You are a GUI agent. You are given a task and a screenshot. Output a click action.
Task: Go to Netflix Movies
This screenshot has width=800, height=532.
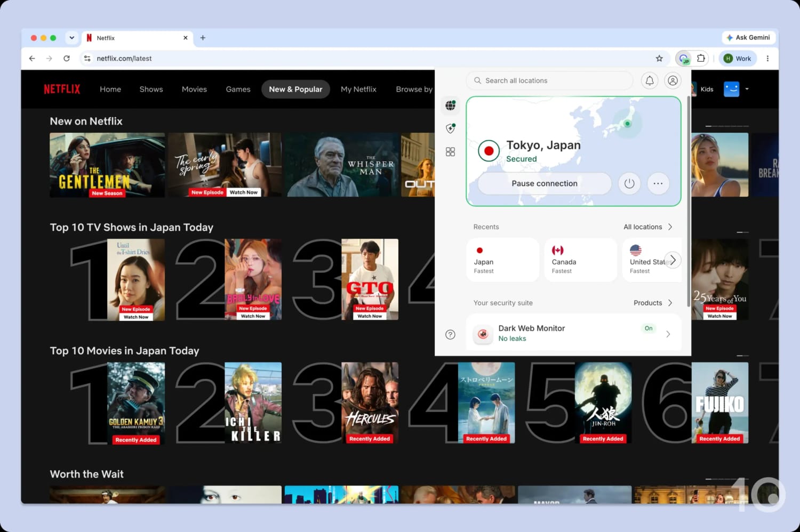pos(194,89)
